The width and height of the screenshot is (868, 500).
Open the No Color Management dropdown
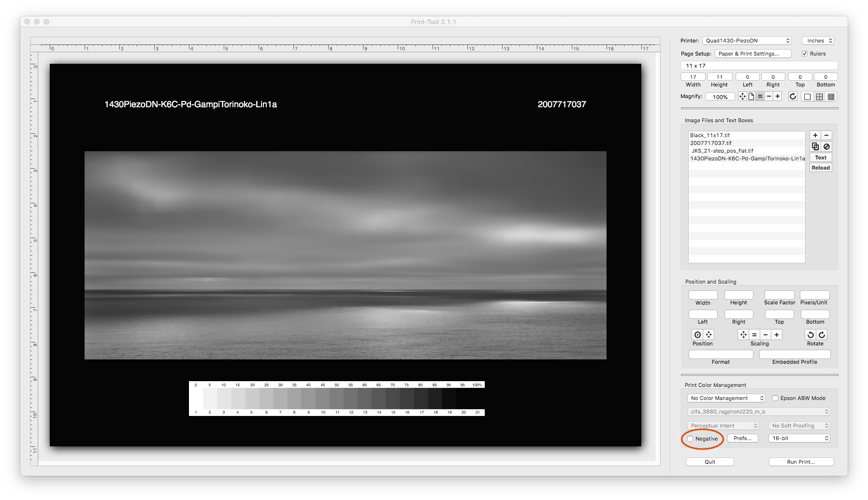pos(726,398)
